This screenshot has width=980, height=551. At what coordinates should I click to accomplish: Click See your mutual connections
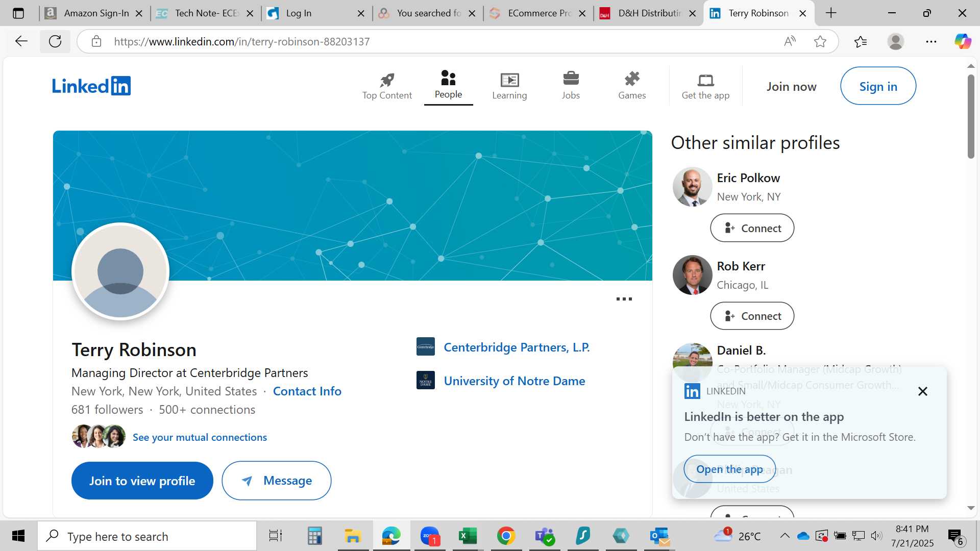coord(200,437)
